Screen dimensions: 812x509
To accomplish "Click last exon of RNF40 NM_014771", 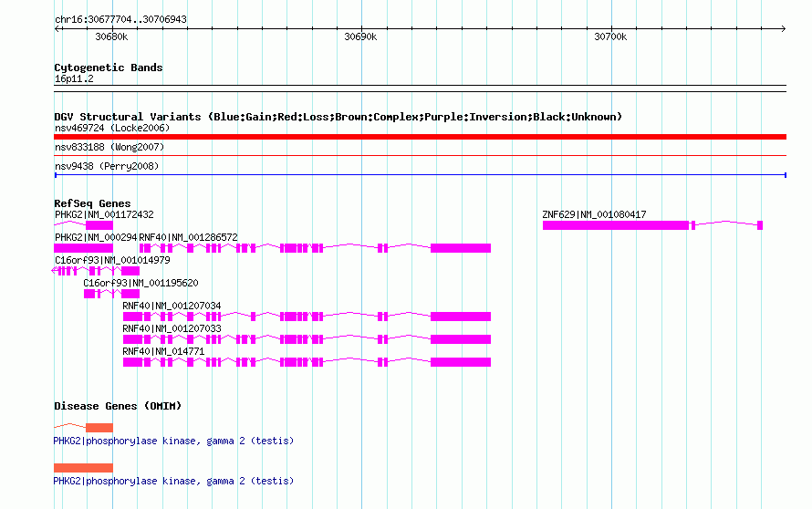I will [461, 362].
